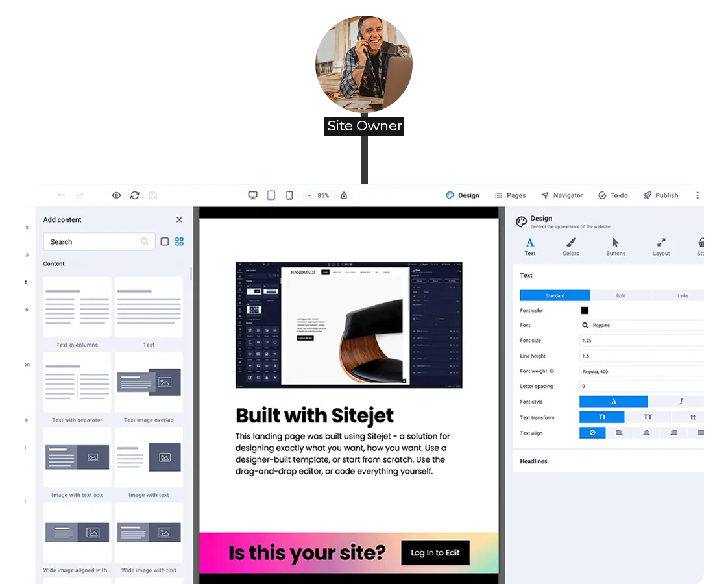The width and height of the screenshot is (728, 584).
Task: Select the Bold text tab
Action: coord(621,296)
